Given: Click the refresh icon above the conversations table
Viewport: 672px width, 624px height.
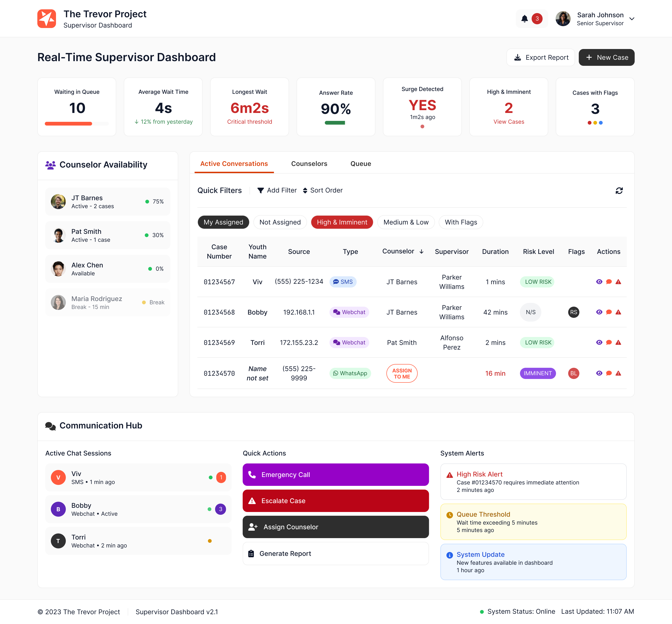Looking at the screenshot, I should coord(619,190).
